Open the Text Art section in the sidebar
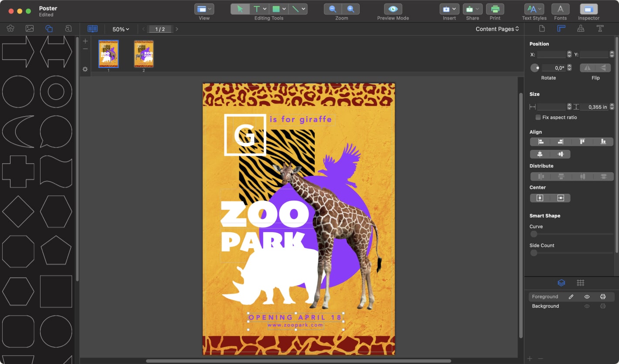This screenshot has width=619, height=364. point(68,28)
